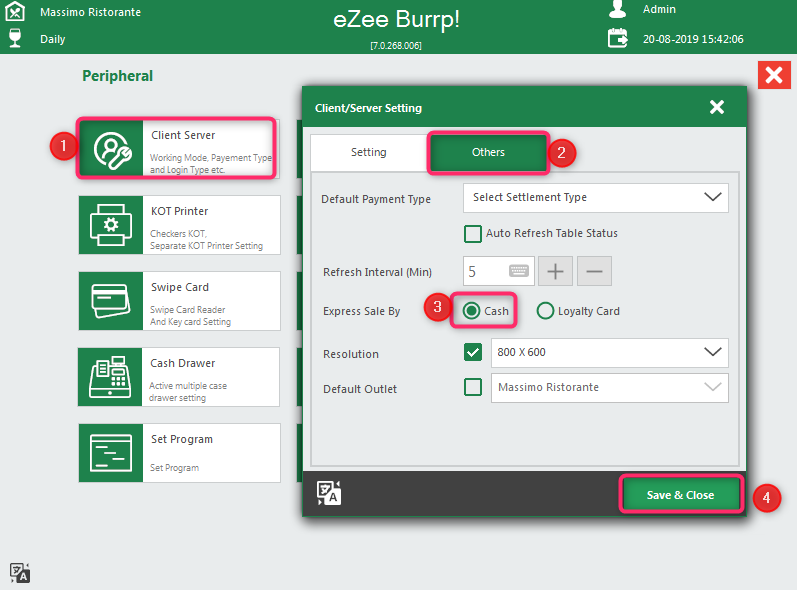Click the Default Outlet label
797x590 pixels.
pyautogui.click(x=360, y=389)
